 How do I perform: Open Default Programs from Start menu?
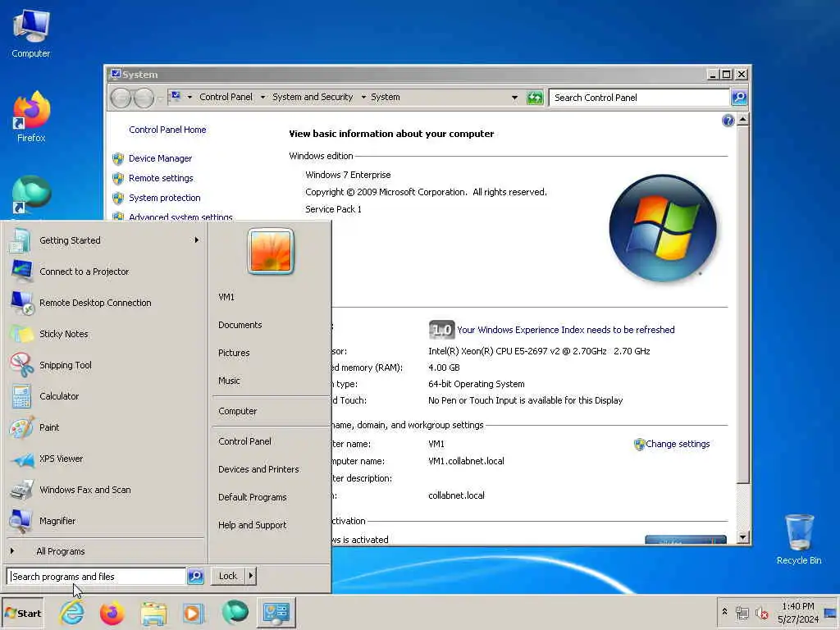pos(253,497)
